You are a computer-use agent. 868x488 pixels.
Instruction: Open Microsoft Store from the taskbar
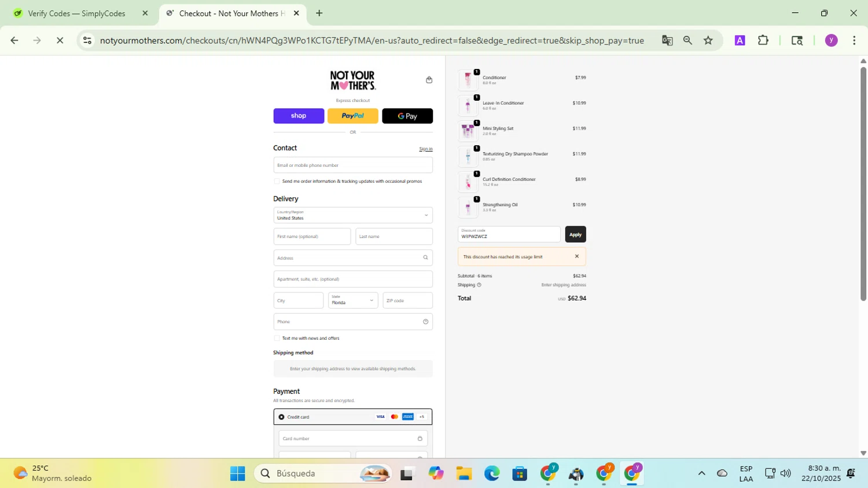tap(520, 474)
